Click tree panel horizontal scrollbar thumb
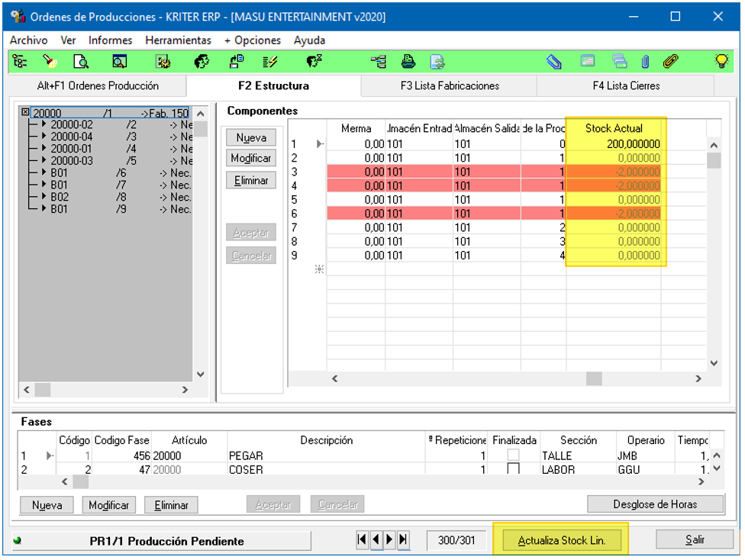The width and height of the screenshot is (745, 560). [42, 390]
